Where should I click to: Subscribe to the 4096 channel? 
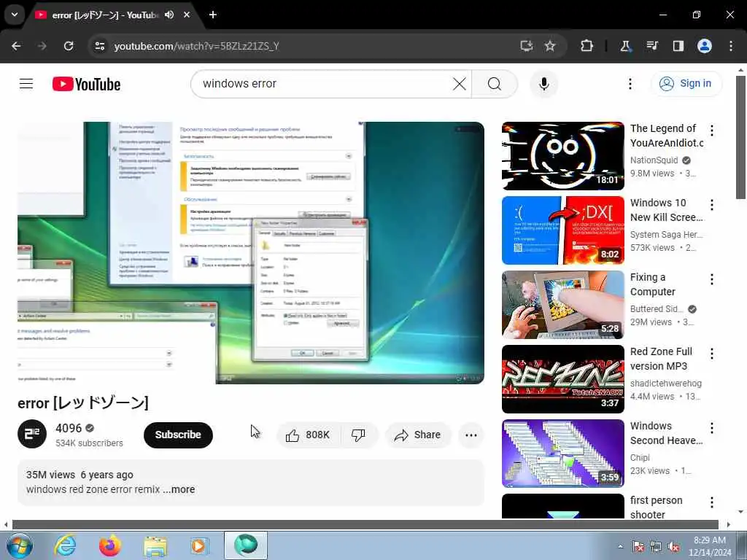tap(178, 435)
